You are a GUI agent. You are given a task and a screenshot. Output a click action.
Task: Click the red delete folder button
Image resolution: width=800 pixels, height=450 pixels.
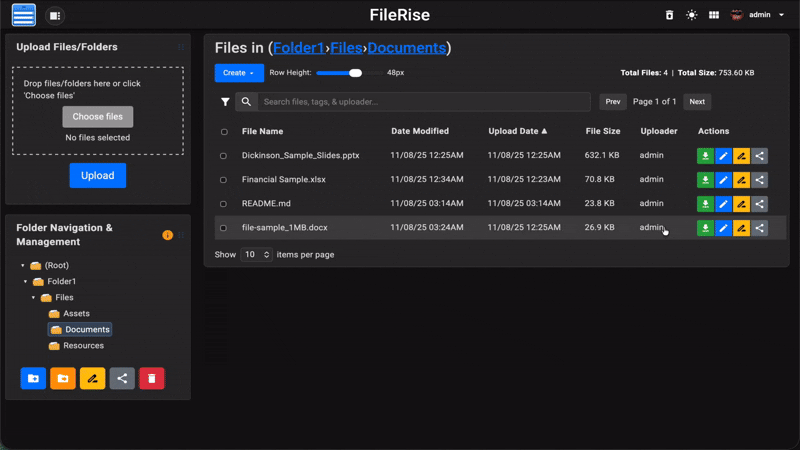(152, 378)
